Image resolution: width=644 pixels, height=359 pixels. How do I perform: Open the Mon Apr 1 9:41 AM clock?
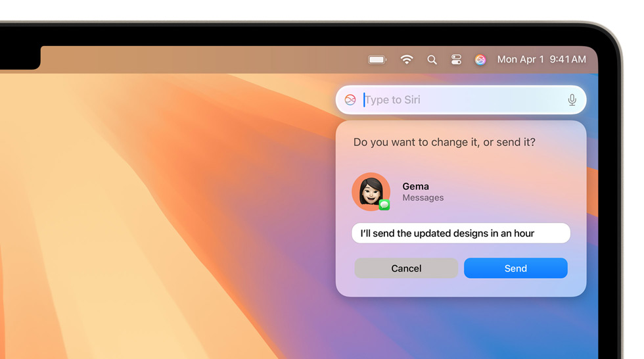pos(541,59)
